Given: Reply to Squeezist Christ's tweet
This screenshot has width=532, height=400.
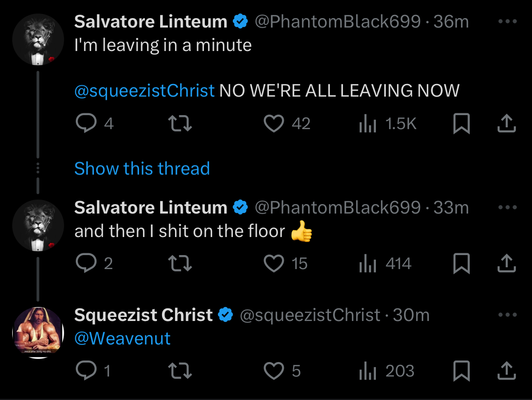Looking at the screenshot, I should (x=85, y=371).
